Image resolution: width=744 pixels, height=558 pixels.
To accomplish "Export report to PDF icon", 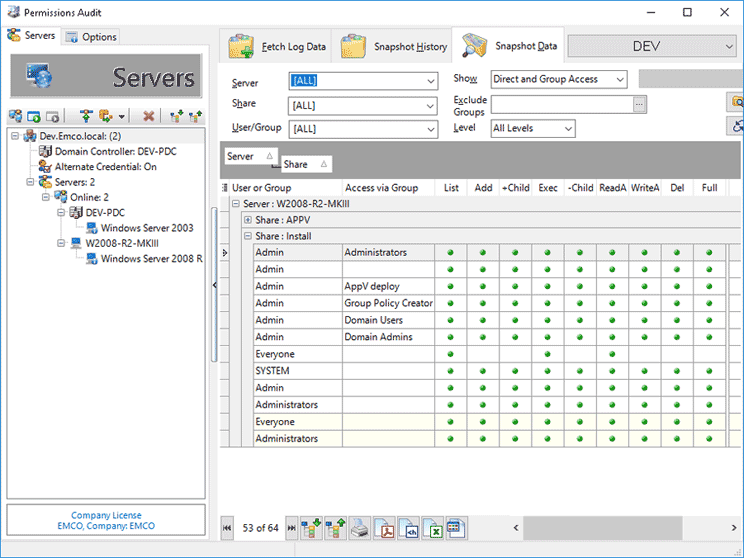I will (x=384, y=527).
